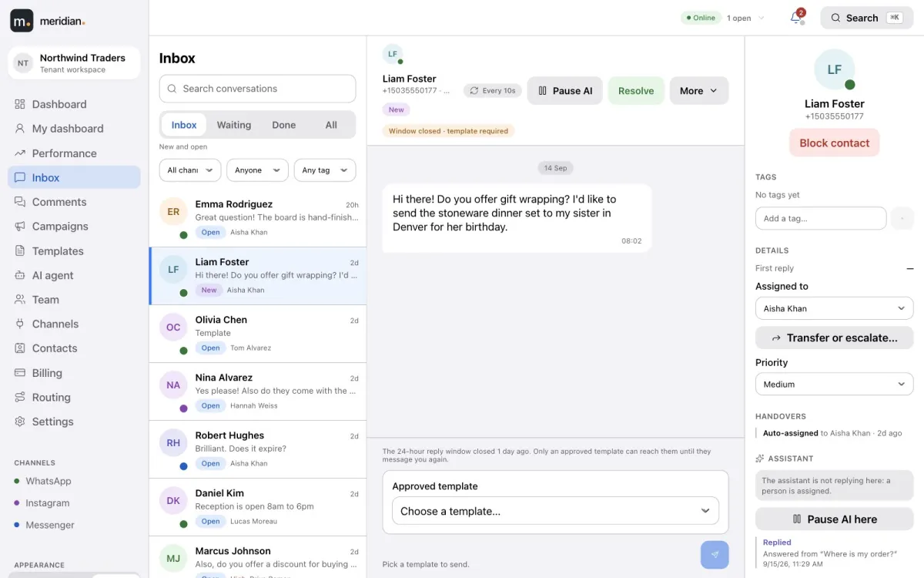
Task: Click in Search conversations field
Action: [x=258, y=89]
